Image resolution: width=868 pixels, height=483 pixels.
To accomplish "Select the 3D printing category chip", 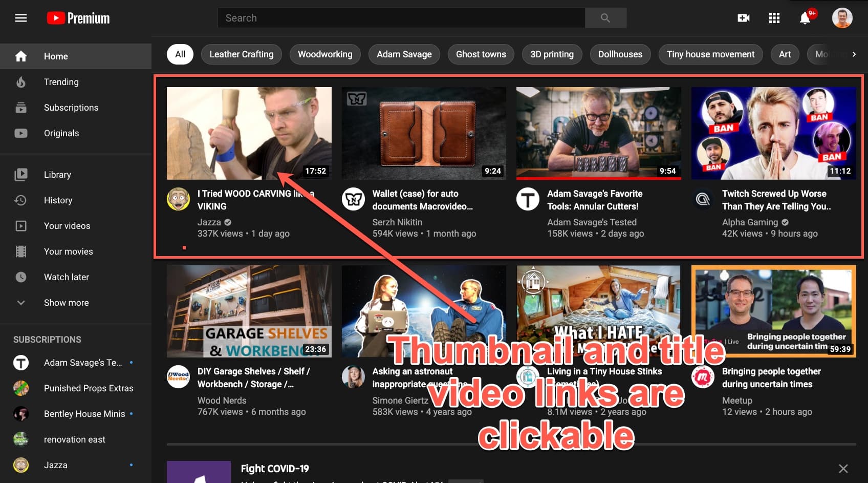I will coord(552,54).
